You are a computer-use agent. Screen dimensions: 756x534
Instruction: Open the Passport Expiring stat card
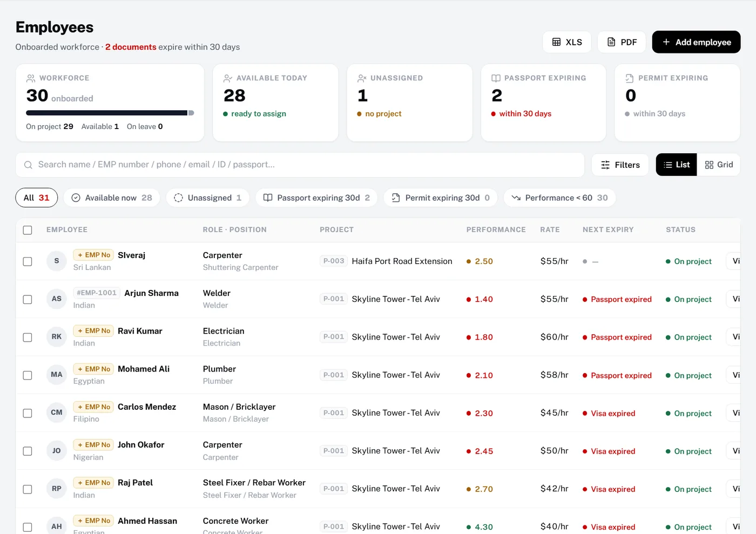coord(543,103)
